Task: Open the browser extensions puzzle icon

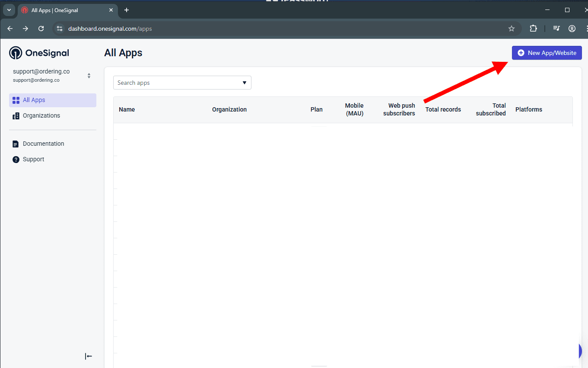Action: [x=533, y=29]
